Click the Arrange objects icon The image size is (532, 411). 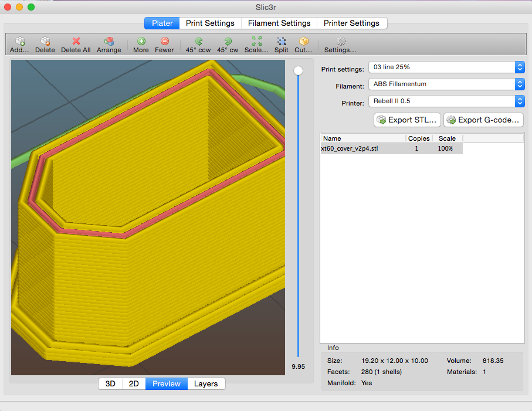tap(109, 42)
